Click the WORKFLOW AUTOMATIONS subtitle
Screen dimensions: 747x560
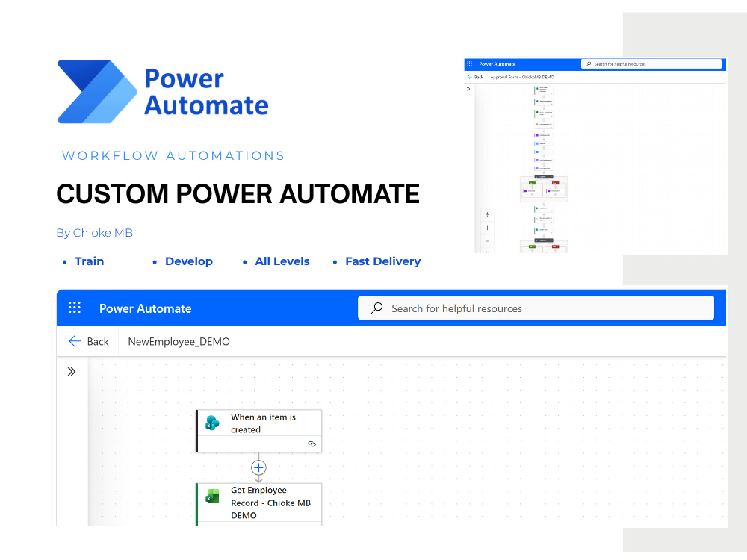click(173, 156)
